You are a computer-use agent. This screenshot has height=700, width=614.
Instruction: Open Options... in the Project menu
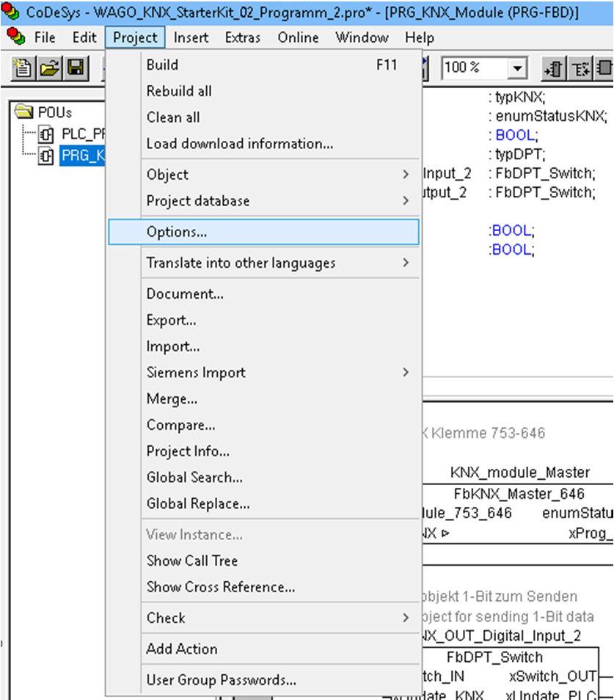click(x=263, y=232)
